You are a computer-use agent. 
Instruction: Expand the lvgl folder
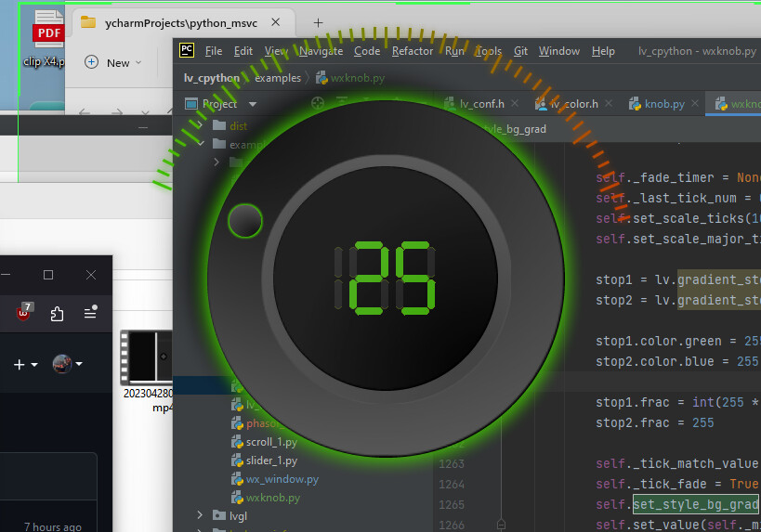click(200, 515)
